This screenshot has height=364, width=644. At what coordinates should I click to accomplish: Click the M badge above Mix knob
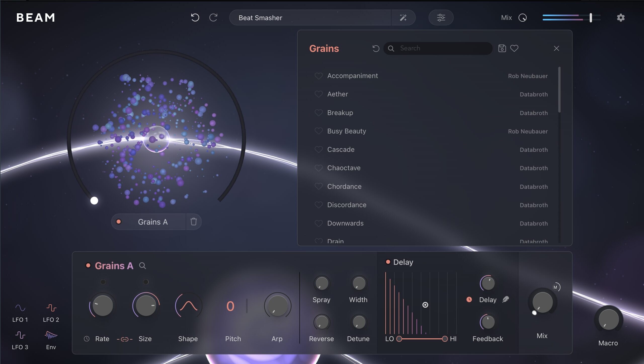(x=555, y=287)
